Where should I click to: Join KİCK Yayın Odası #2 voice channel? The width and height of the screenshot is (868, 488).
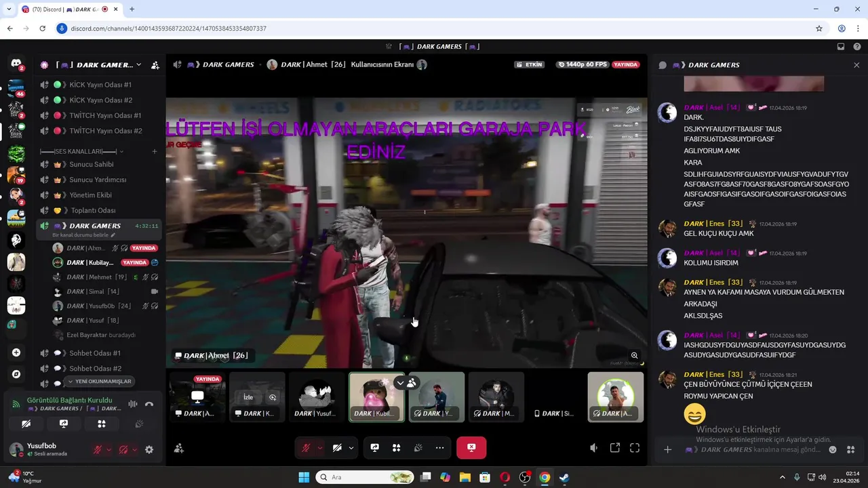[100, 100]
